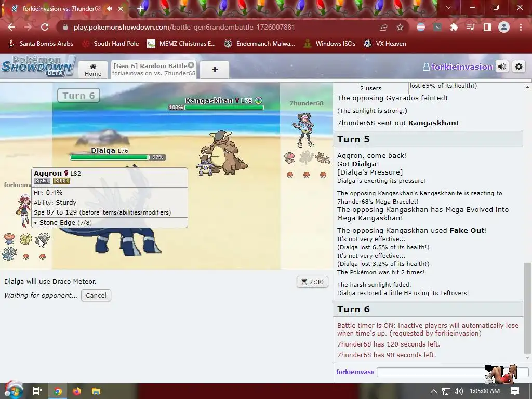Click your Vileplume team icon
532x399 pixels.
tap(9, 239)
